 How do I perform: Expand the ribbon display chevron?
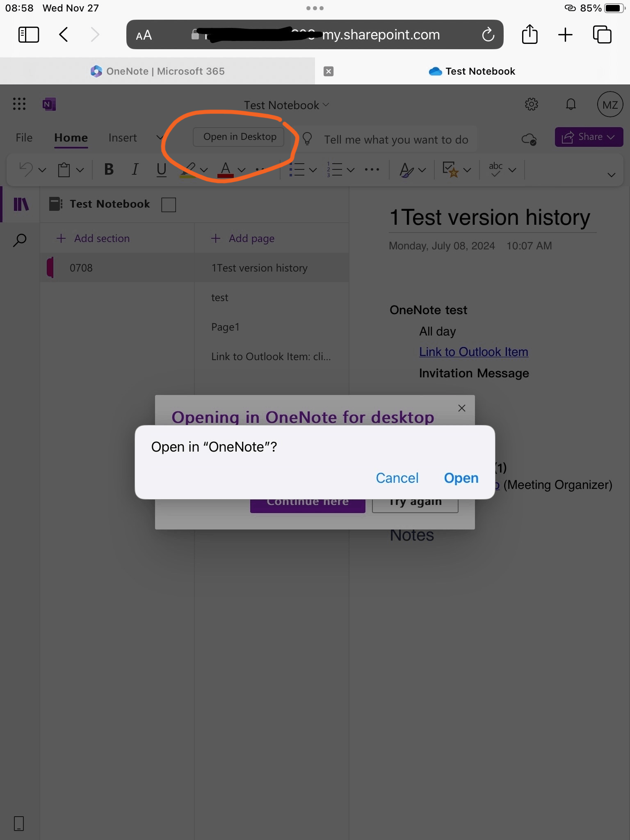coord(611,175)
